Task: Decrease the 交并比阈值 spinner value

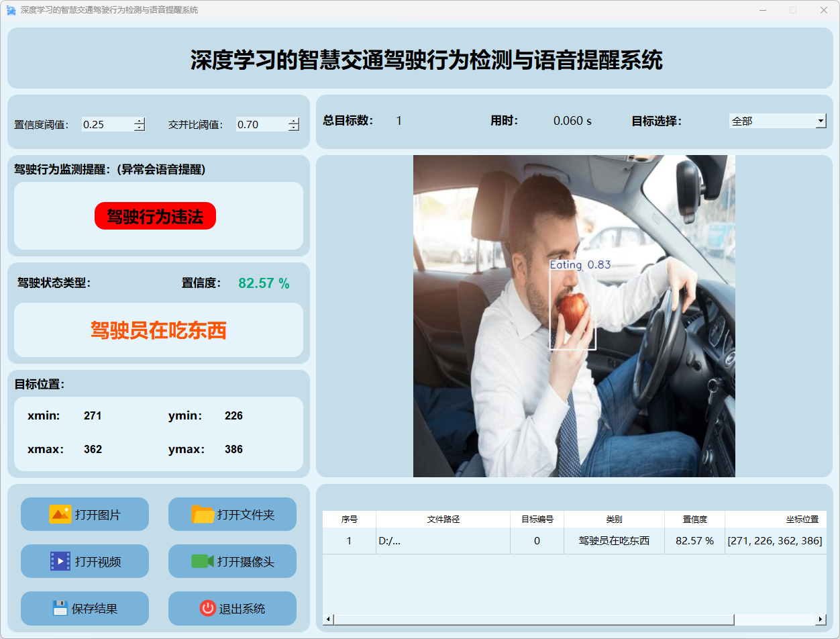Action: coord(294,128)
